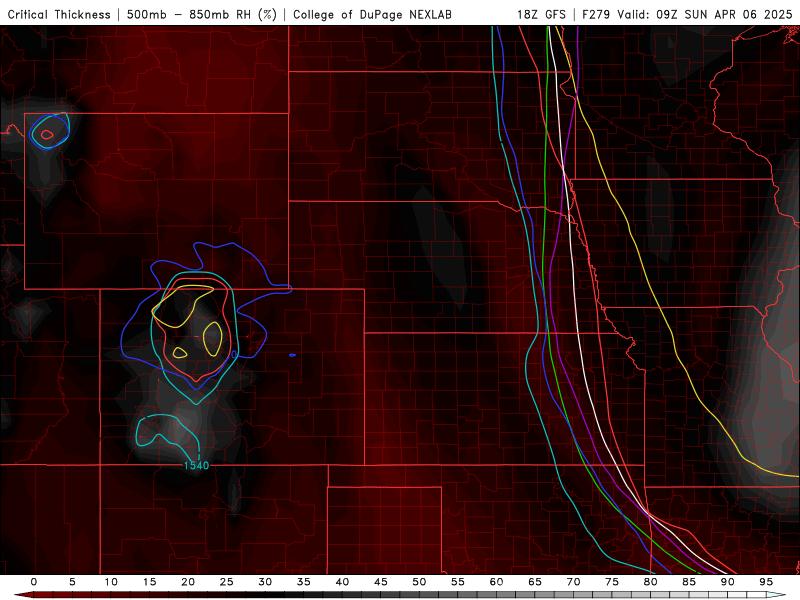Click the '20' value on the RH color scale
Screen dimensions: 800x600
click(188, 582)
